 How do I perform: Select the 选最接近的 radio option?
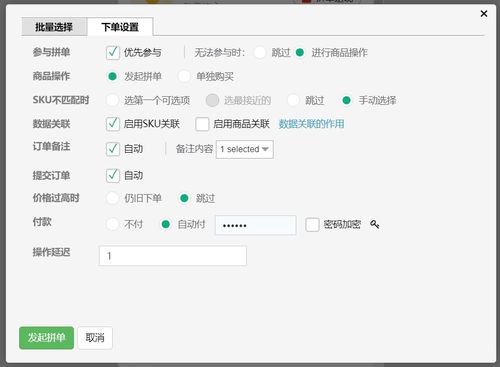[x=212, y=100]
